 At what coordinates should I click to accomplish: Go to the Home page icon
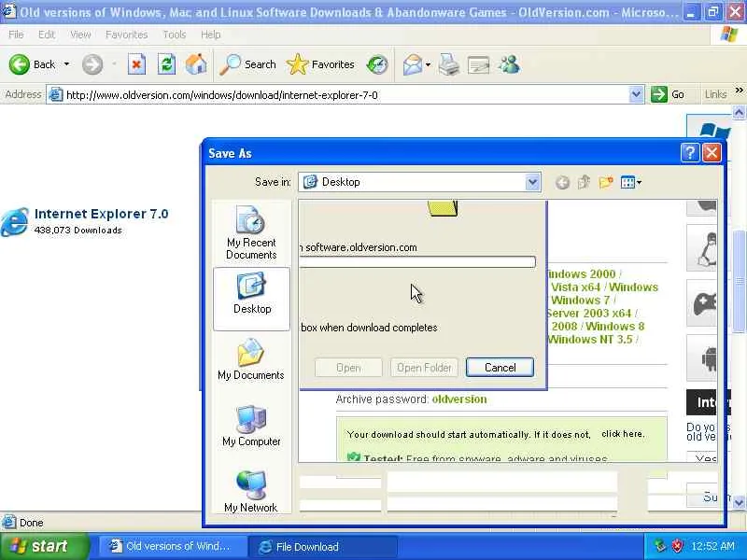coord(196,64)
